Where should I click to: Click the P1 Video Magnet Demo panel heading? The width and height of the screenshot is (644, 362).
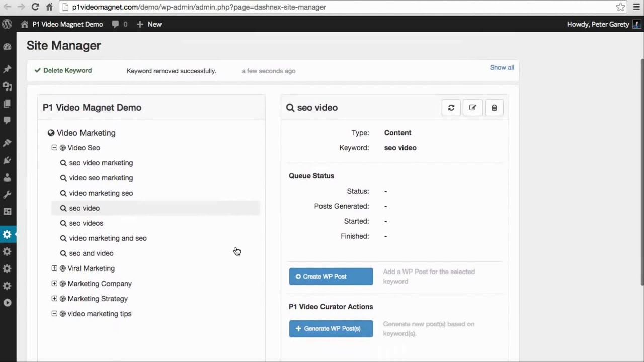[92, 108]
